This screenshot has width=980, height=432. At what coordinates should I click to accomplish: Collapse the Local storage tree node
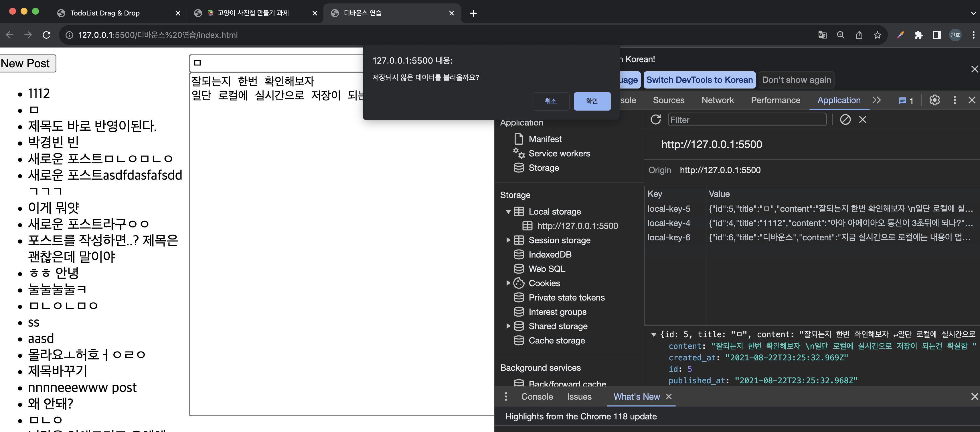coord(508,212)
